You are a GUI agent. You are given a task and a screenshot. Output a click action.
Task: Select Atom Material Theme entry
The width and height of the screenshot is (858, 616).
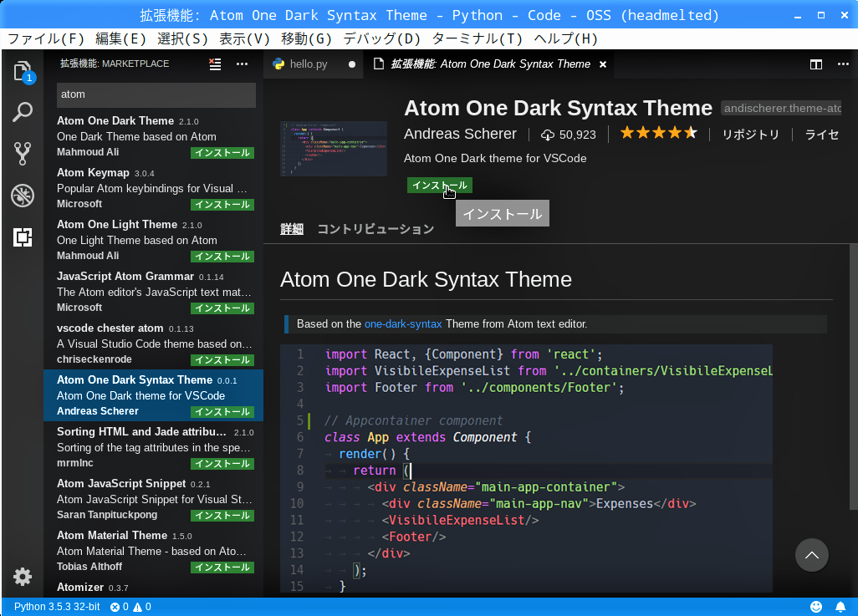(153, 551)
